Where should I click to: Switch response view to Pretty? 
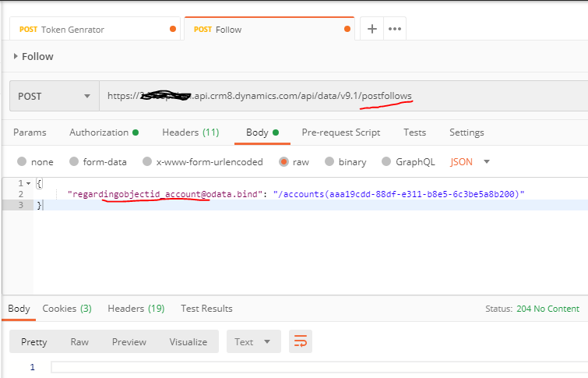[34, 342]
